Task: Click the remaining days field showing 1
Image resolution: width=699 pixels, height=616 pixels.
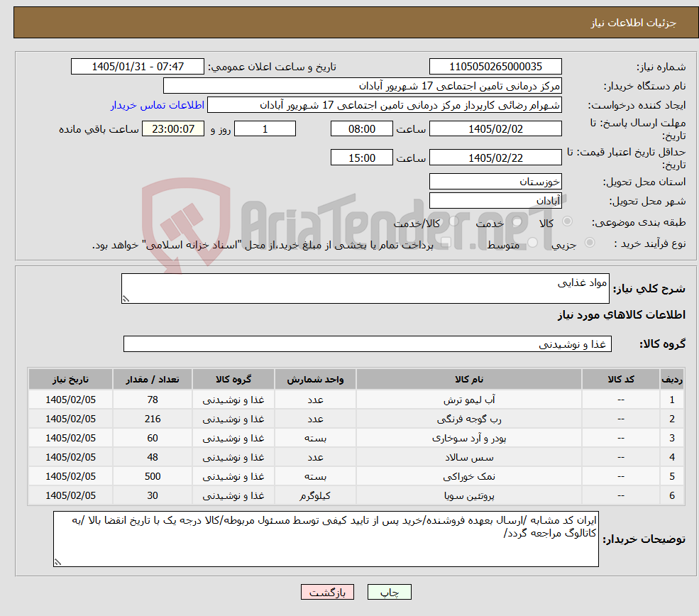Action: (265, 129)
